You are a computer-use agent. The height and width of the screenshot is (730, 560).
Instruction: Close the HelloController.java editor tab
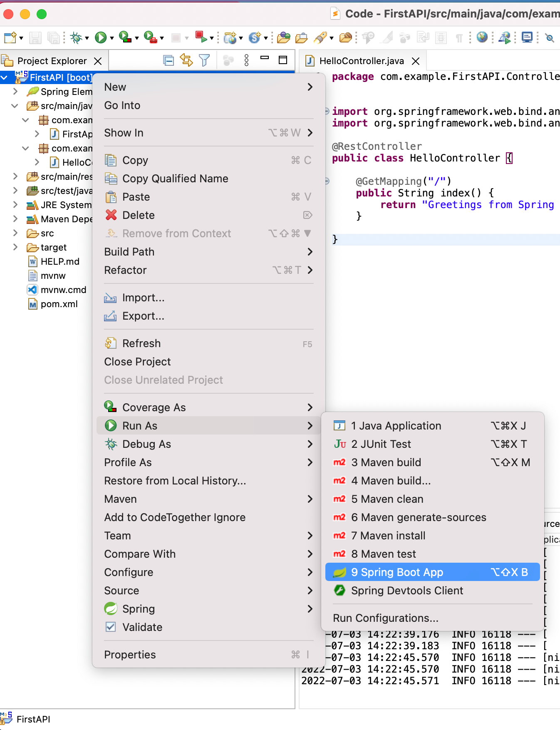coord(415,61)
